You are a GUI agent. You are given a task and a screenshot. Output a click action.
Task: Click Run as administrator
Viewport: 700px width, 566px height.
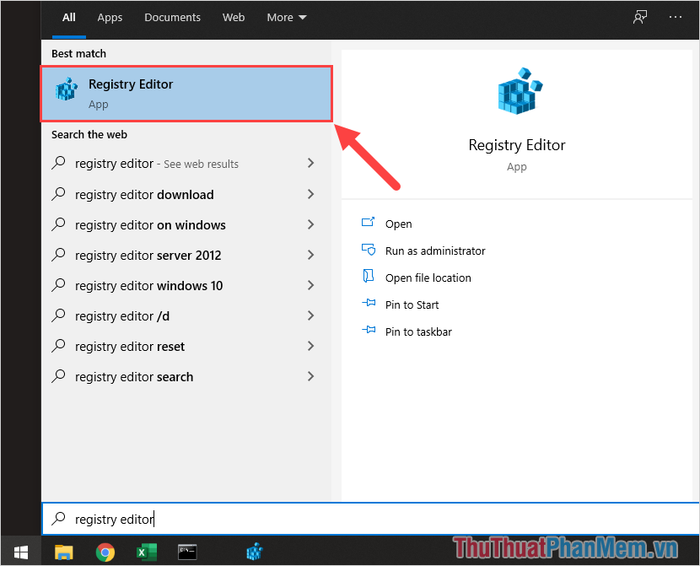tap(435, 251)
